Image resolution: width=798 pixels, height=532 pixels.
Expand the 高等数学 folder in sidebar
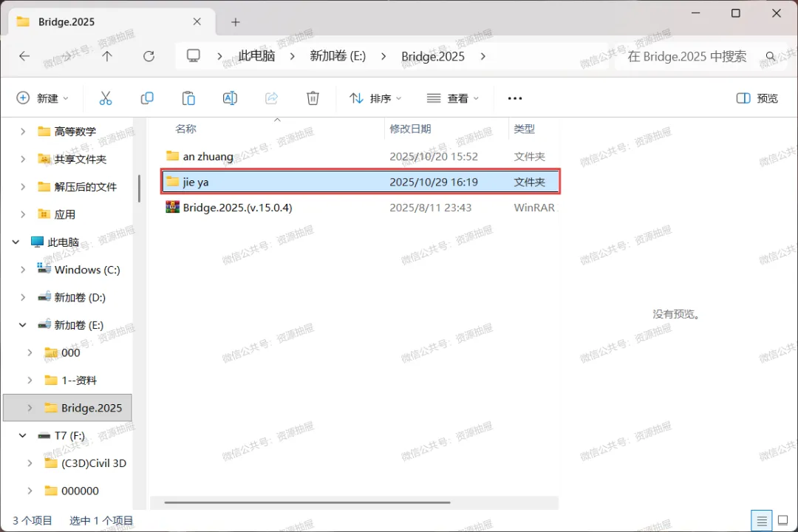point(22,132)
